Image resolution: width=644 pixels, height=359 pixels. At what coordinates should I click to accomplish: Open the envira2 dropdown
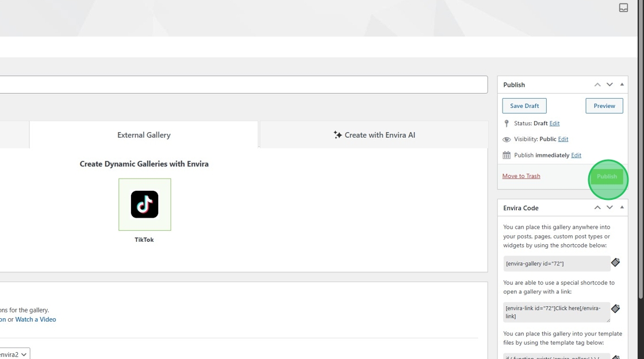point(14,354)
